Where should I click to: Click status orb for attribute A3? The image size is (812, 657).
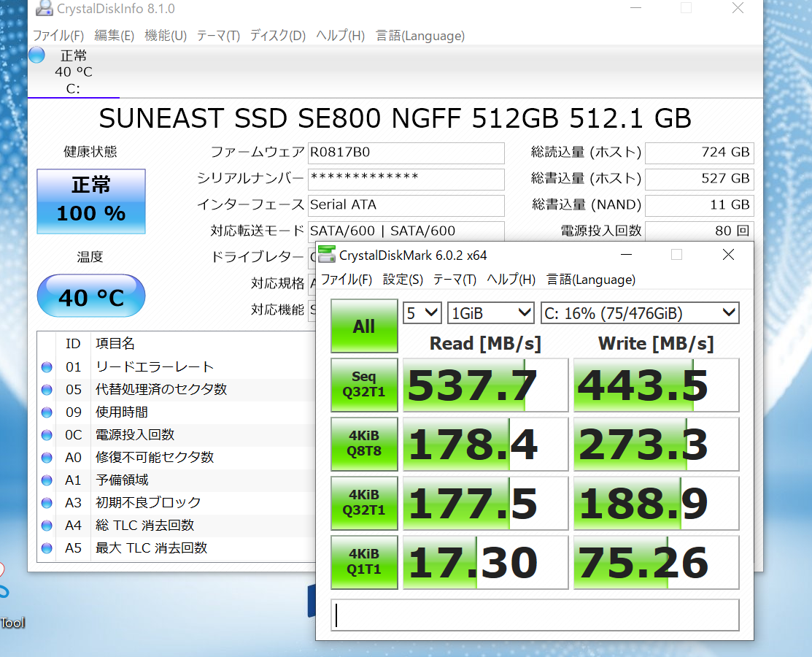click(x=47, y=502)
